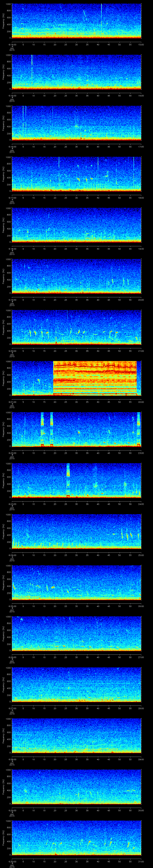Open the spectrogram panel starting at 6:25:00
This screenshot has height=868, width=153.
tap(77, 582)
